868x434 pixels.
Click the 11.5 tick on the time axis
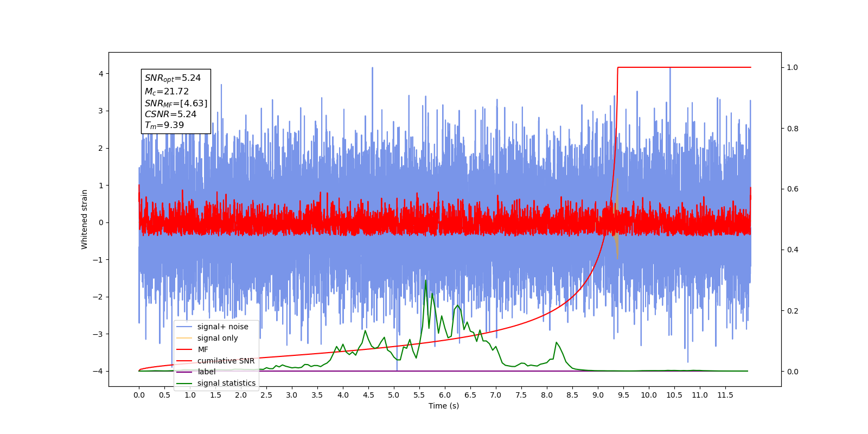725,395
